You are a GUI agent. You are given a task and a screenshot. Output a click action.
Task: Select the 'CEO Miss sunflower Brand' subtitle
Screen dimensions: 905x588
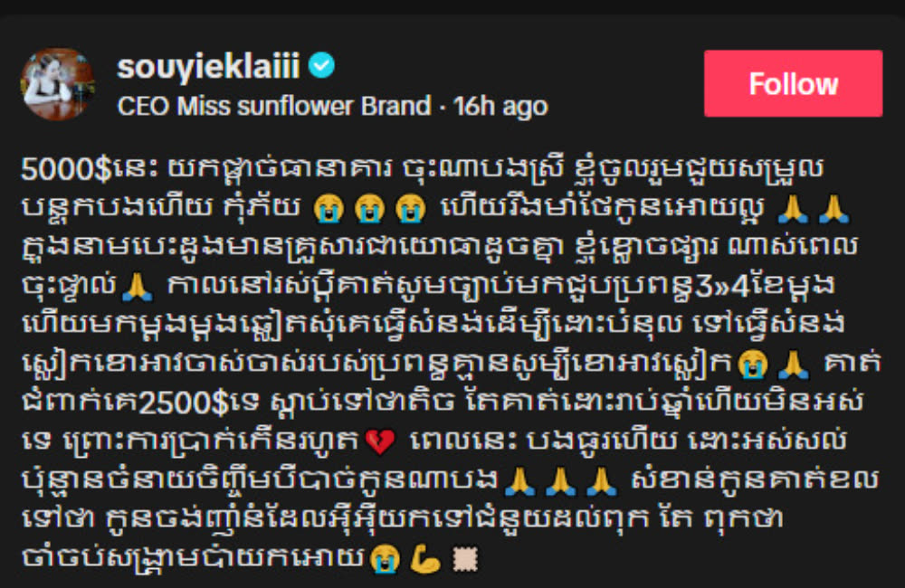pos(274,106)
